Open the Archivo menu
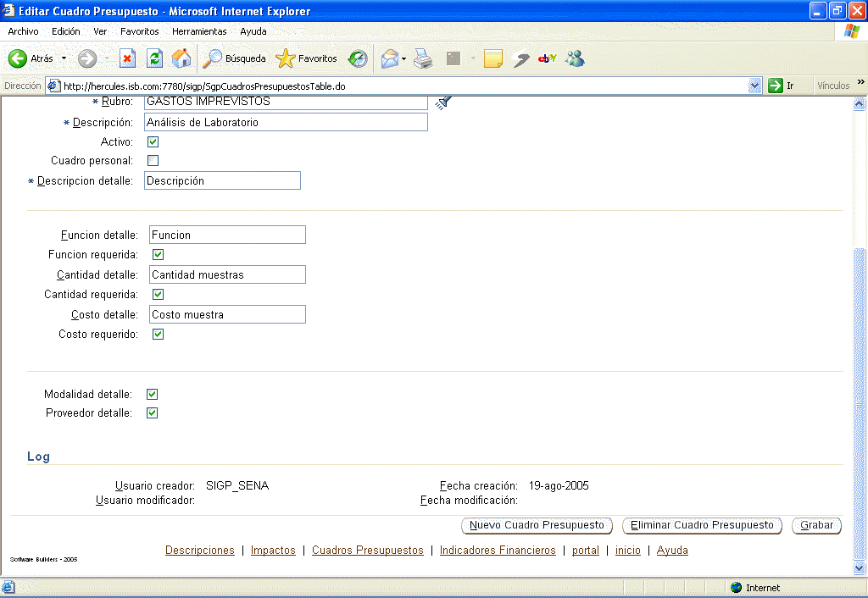The image size is (868, 598). tap(23, 31)
